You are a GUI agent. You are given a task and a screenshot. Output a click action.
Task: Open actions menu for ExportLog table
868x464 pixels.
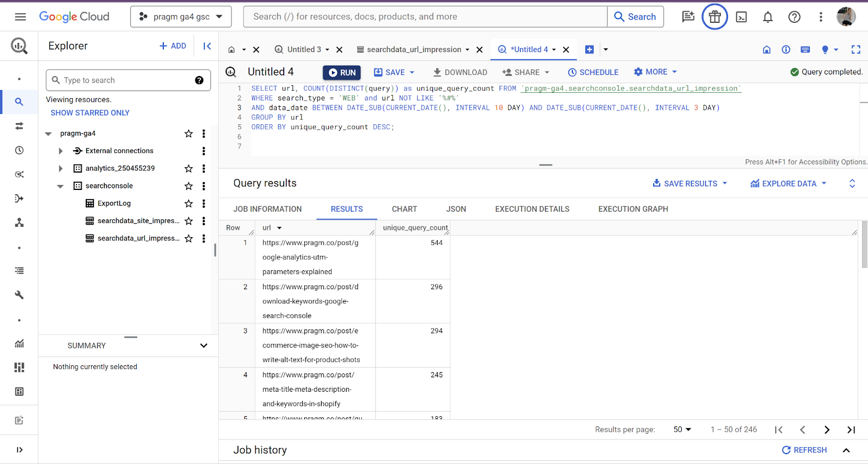[x=203, y=204]
